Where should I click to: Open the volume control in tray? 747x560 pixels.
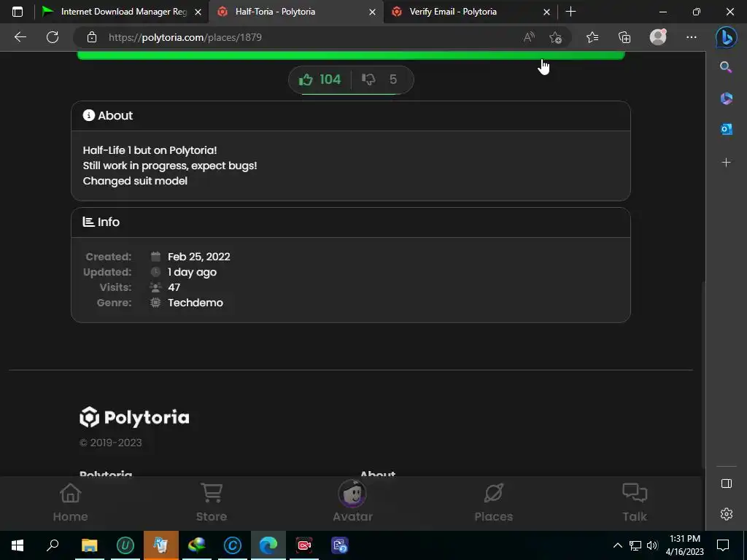click(652, 545)
